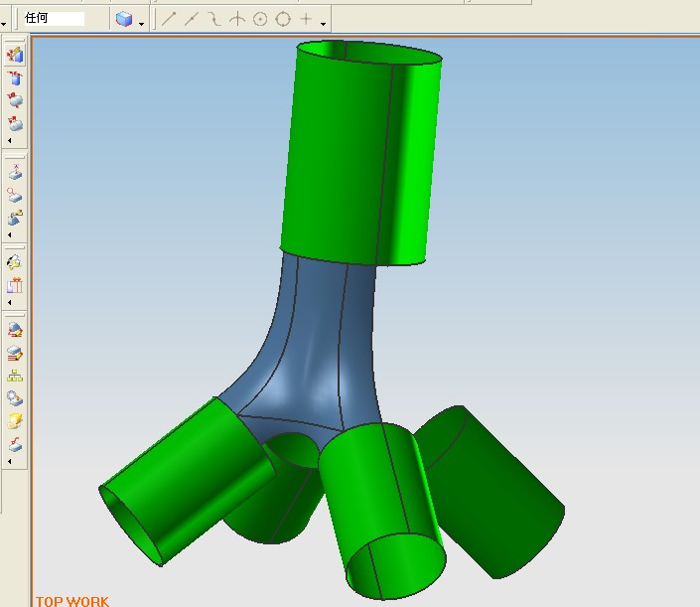Enable the end point snap icon
Viewport: 700px width, 607px height.
tap(169, 19)
